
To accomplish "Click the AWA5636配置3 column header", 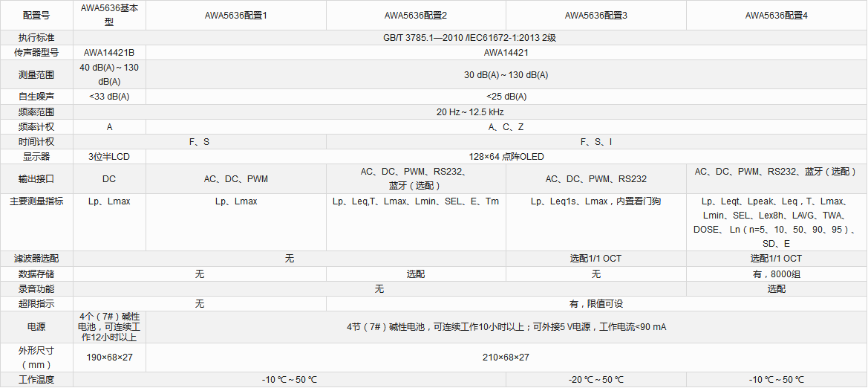I will click(596, 15).
